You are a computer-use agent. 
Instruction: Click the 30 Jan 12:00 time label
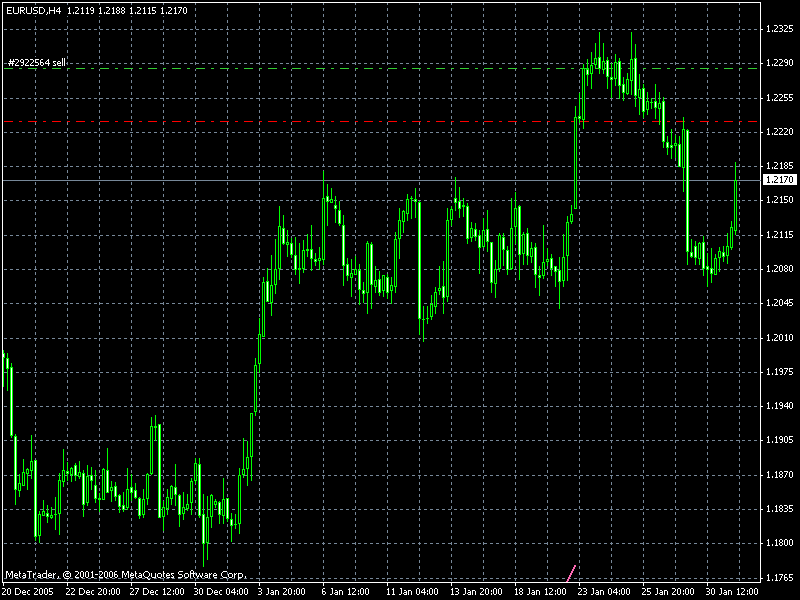pos(732,592)
